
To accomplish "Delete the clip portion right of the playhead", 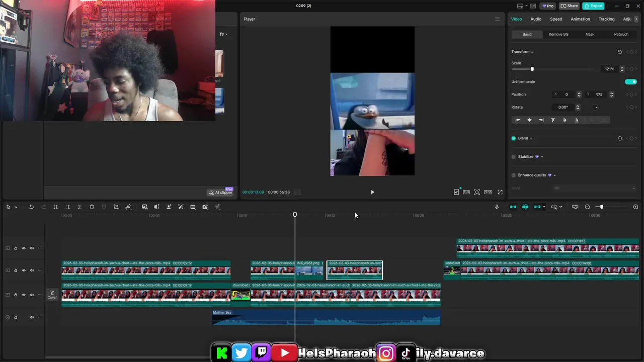I will coord(79,207).
